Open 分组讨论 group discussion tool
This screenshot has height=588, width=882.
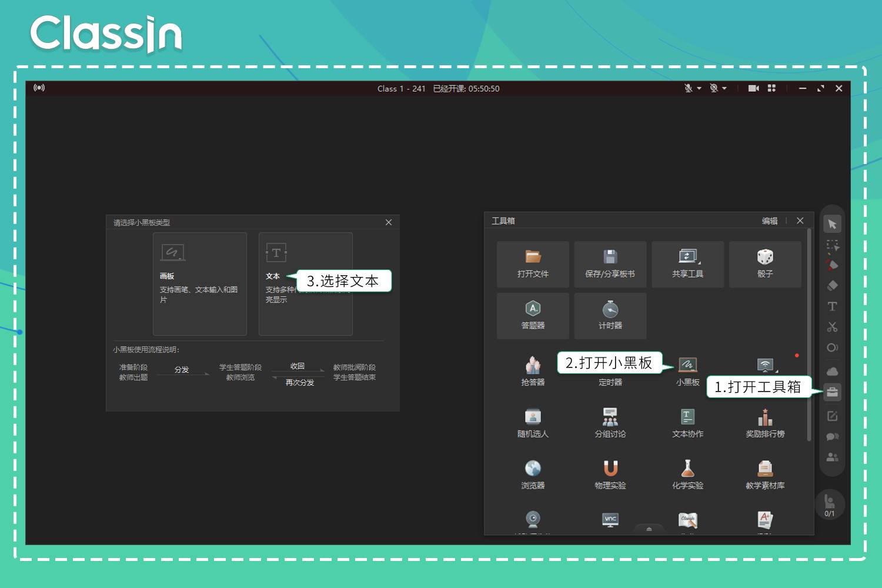pos(610,423)
